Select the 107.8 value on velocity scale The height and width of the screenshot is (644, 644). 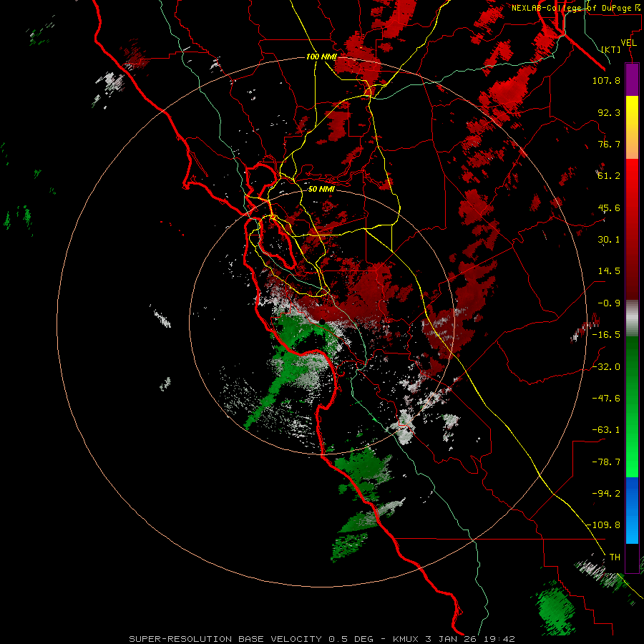coord(606,80)
